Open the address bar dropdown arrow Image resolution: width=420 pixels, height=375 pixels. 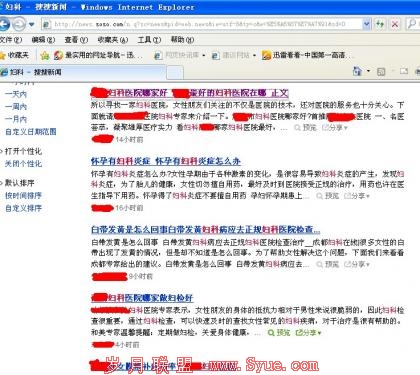click(x=366, y=24)
